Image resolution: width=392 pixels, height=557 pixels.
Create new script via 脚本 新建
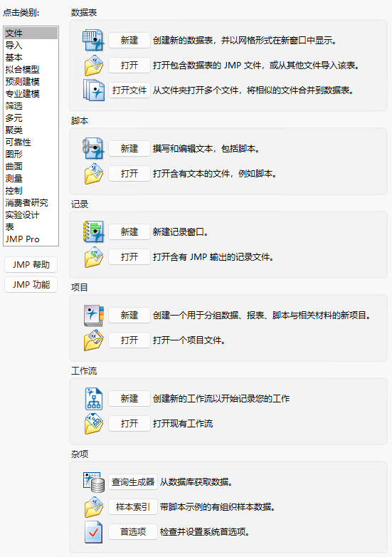[129, 148]
